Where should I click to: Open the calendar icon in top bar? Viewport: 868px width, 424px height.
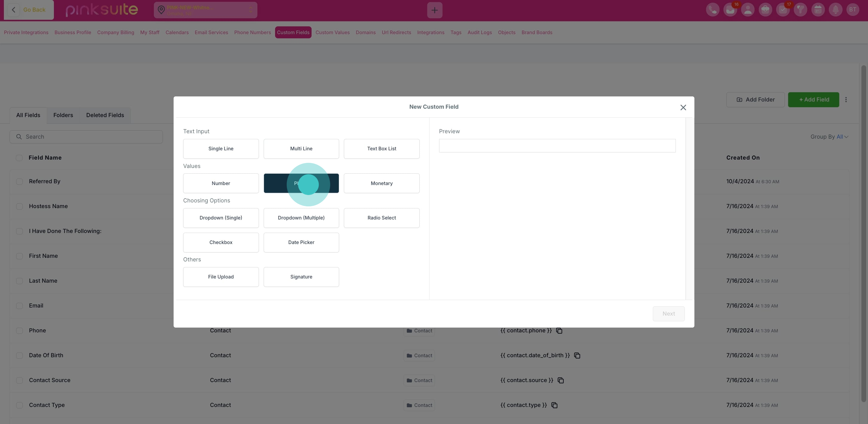pyautogui.click(x=817, y=10)
